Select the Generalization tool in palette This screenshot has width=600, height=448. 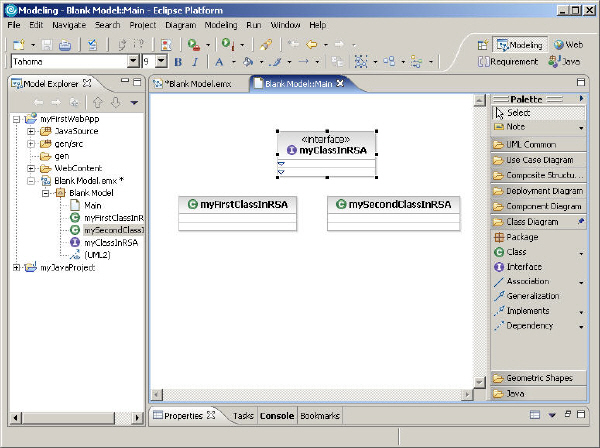coord(527,296)
